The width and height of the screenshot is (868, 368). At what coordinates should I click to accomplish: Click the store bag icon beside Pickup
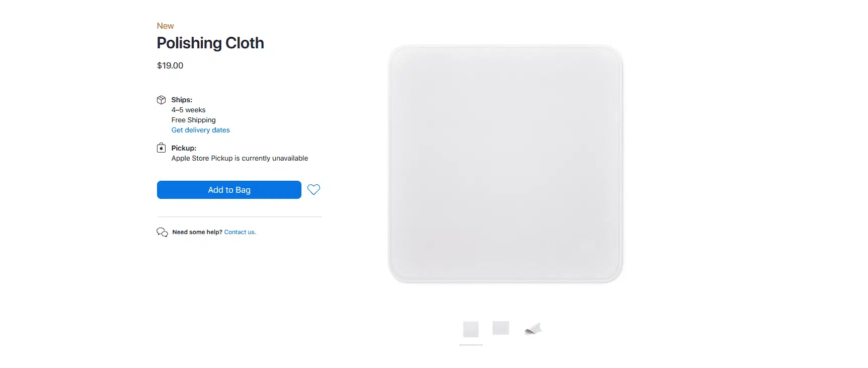click(161, 148)
